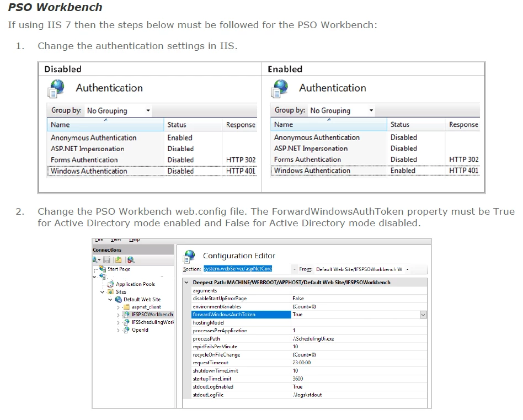Select the startupTimeLimit property
523x420 pixels.
point(212,379)
